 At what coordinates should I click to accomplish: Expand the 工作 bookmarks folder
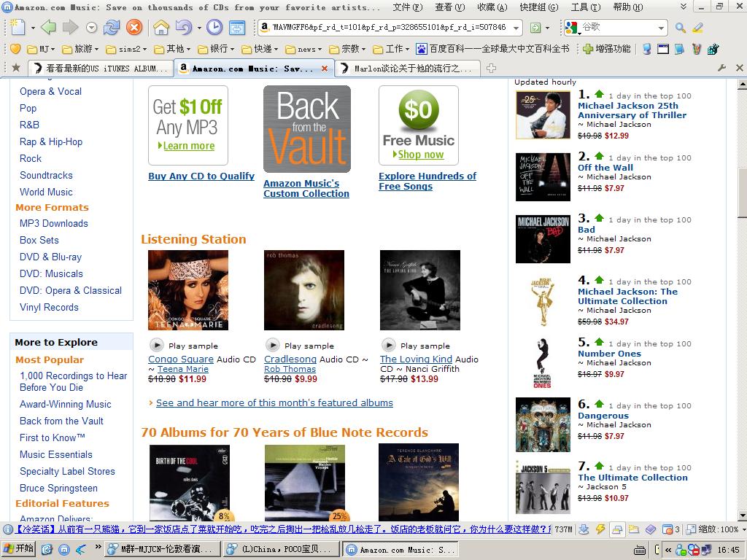[x=391, y=49]
